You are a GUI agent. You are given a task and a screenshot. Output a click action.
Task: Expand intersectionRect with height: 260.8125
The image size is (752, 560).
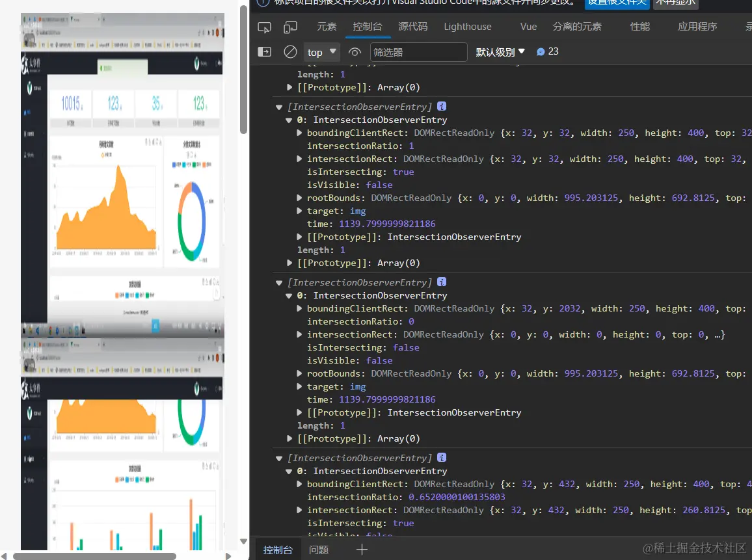[x=299, y=510]
